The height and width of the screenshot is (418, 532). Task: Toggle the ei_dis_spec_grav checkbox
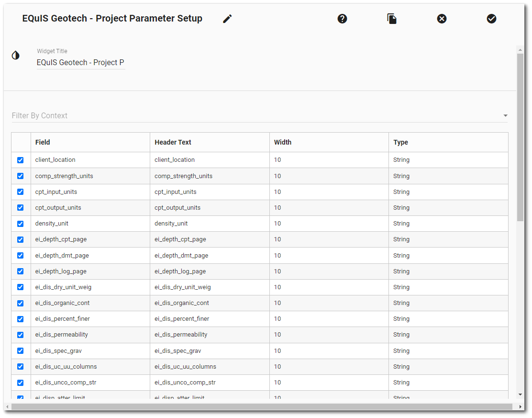(x=21, y=351)
